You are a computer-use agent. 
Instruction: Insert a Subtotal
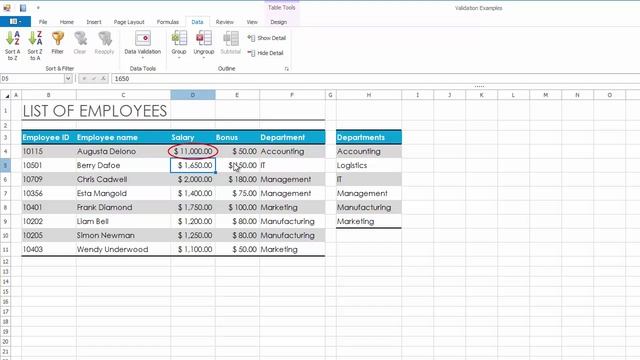pyautogui.click(x=231, y=42)
